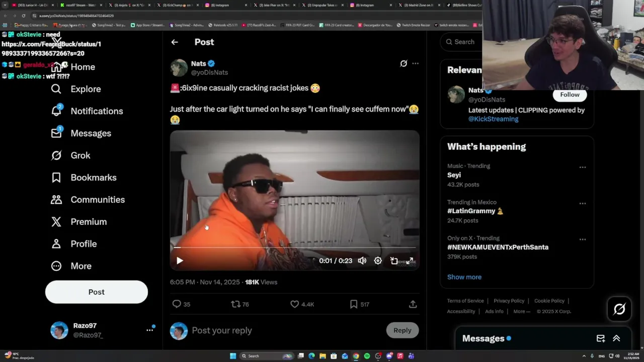Image resolution: width=644 pixels, height=362 pixels.
Task: Show hidden system tray icons
Action: pos(584,356)
